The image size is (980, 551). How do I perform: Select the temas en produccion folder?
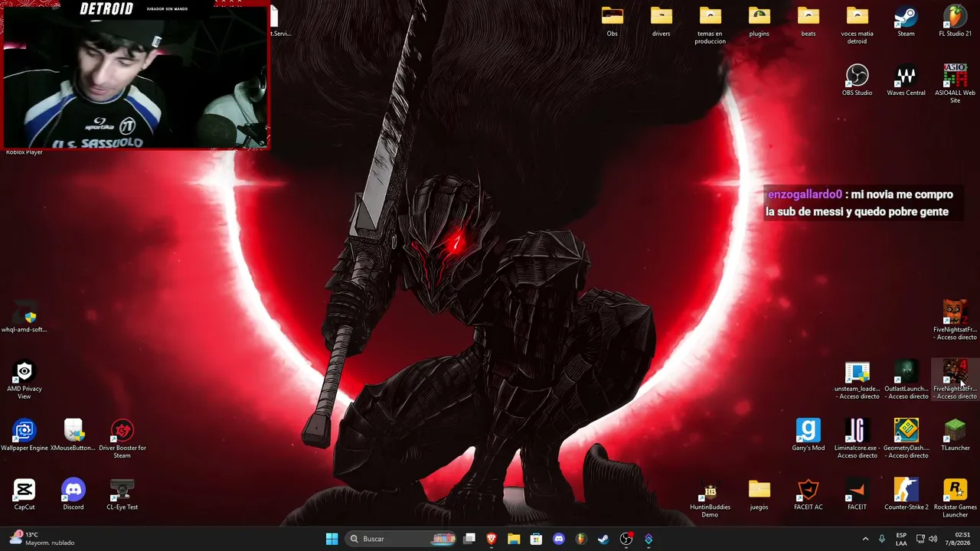click(x=710, y=25)
